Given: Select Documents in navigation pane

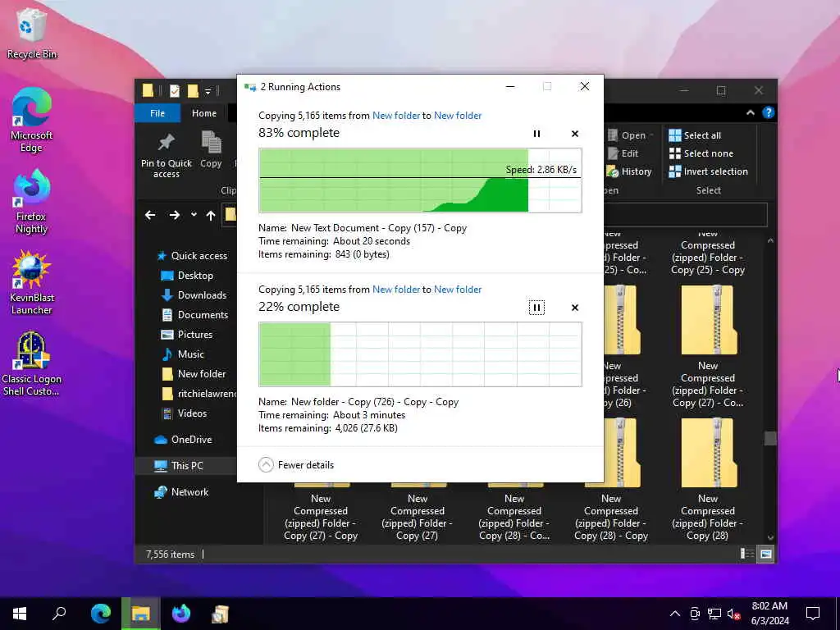Looking at the screenshot, I should tap(194, 315).
